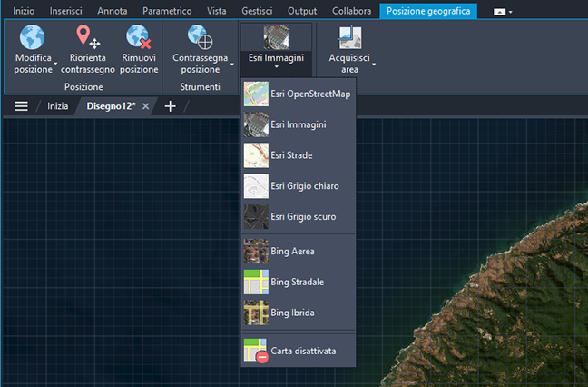Screen dimensions: 588x387
Task: Switch to the Parametrico ribbon tab
Action: click(167, 11)
